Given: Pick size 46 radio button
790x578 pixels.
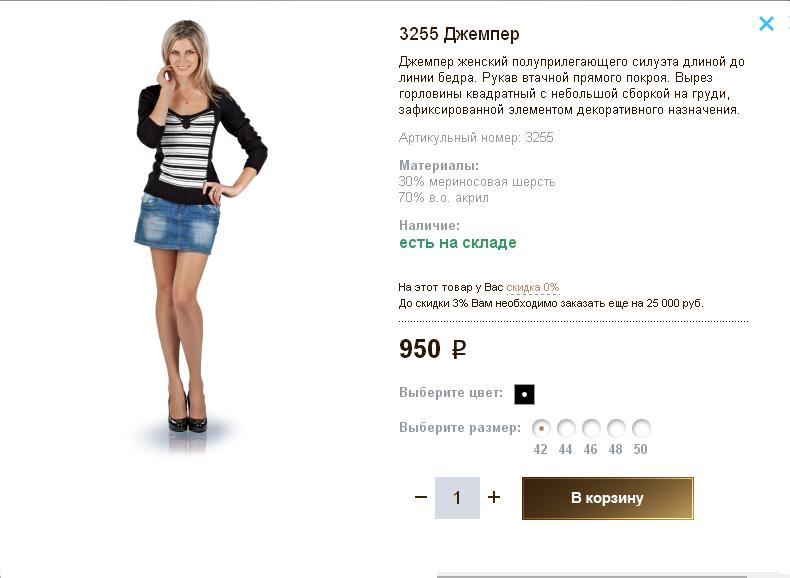Looking at the screenshot, I should [591, 428].
